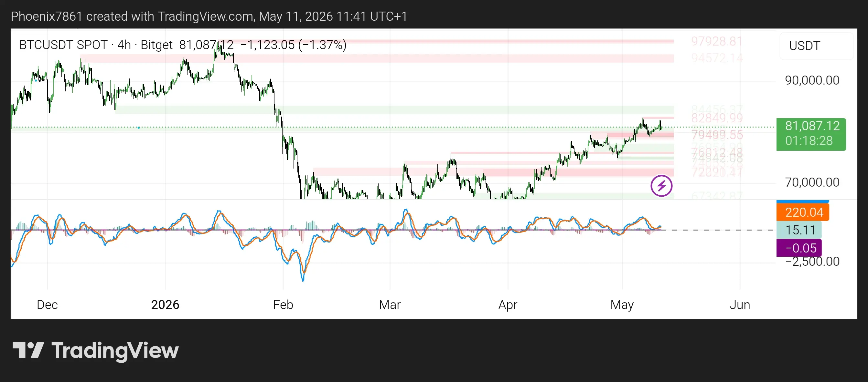Click the 70,000.00 price axis label
Viewport: 868px width, 382px height.
tap(812, 182)
